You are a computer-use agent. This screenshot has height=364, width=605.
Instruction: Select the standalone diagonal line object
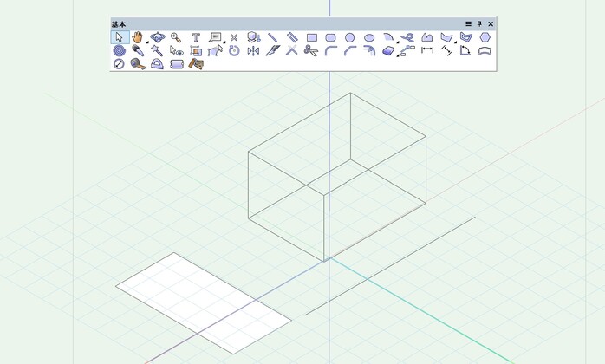[390, 266]
